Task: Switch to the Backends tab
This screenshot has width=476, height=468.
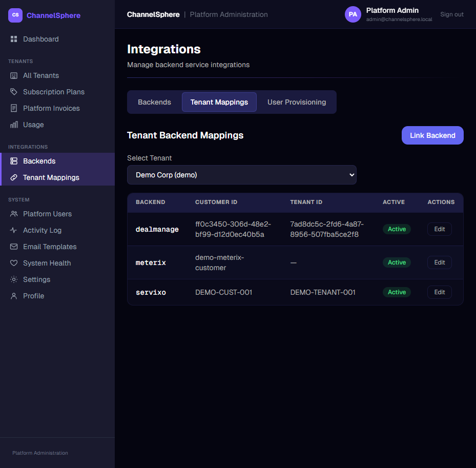Action: coord(155,102)
